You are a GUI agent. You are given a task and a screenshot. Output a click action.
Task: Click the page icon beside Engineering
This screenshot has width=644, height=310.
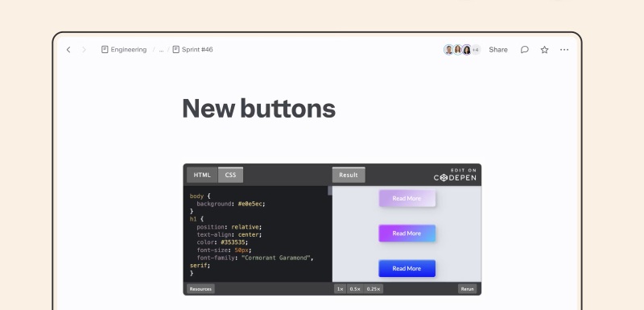pyautogui.click(x=105, y=50)
